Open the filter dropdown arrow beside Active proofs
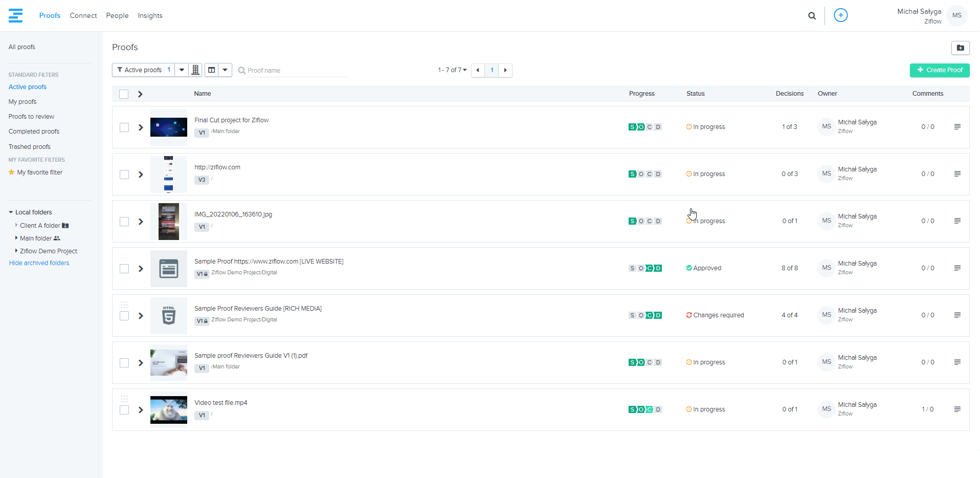Image resolution: width=980 pixels, height=478 pixels. click(x=182, y=70)
